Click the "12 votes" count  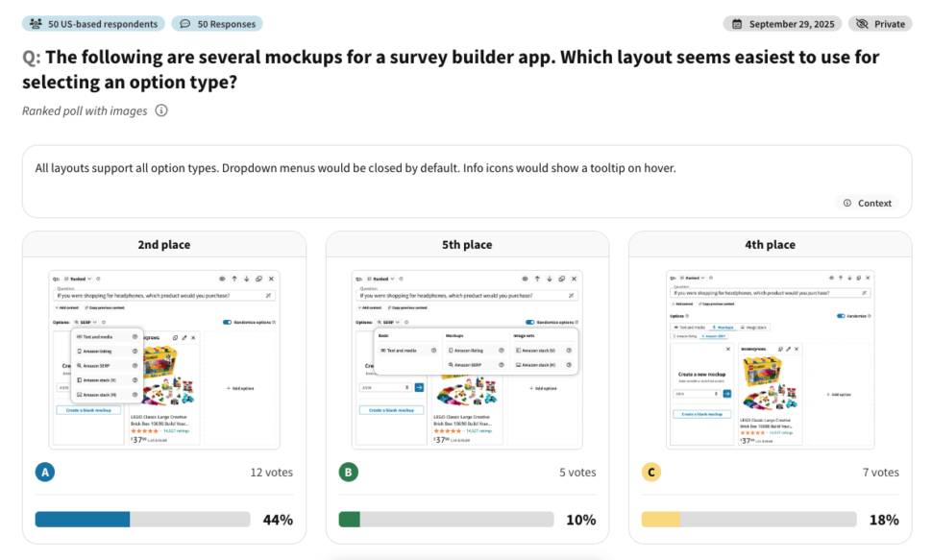(272, 472)
